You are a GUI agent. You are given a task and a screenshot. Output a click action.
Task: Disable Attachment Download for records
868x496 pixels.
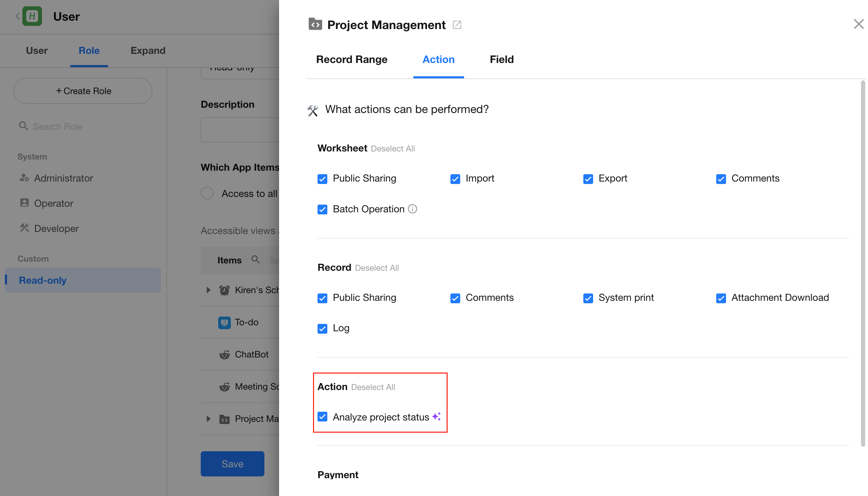click(721, 298)
